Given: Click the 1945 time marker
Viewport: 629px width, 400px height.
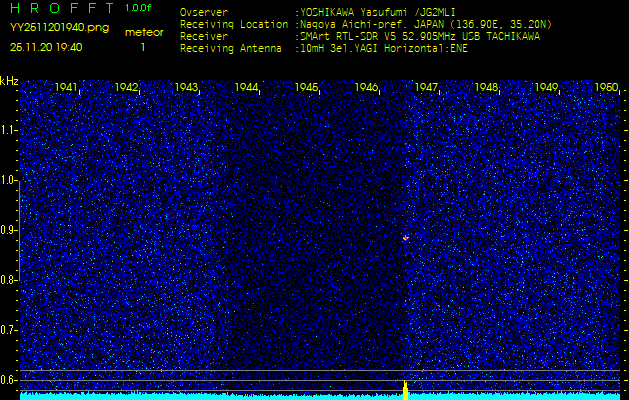Looking at the screenshot, I should click(307, 88).
